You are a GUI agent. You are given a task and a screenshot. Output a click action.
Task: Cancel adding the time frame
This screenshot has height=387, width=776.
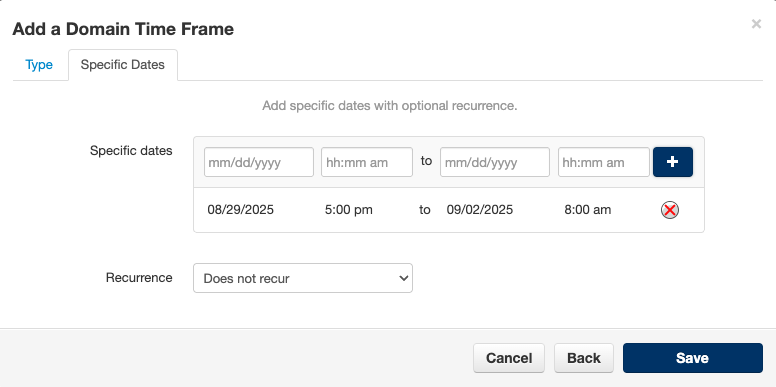(509, 358)
